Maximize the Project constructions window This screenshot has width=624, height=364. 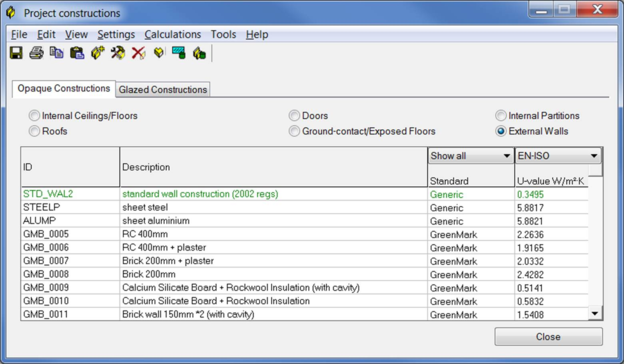coord(564,10)
